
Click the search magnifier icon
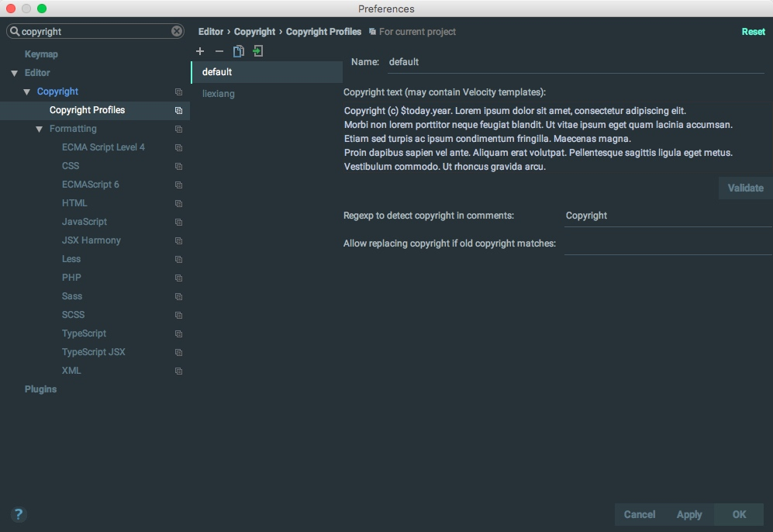[x=15, y=31]
